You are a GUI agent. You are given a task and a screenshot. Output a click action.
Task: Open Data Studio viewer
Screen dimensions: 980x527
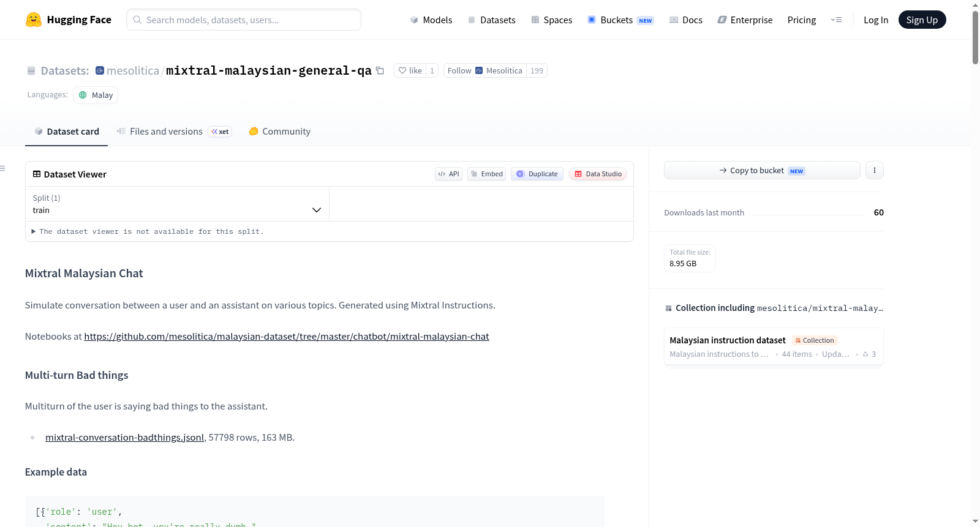(x=598, y=174)
